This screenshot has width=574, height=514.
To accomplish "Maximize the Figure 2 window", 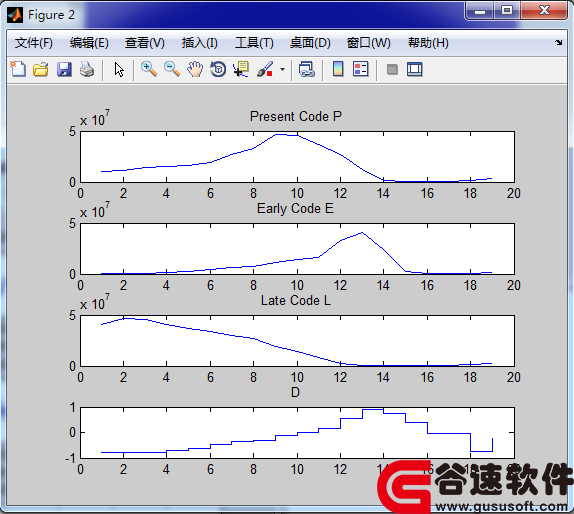I will click(x=507, y=10).
